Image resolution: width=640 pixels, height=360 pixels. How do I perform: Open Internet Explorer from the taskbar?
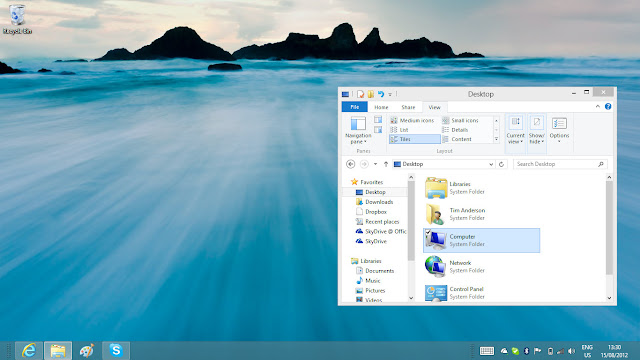coord(29,351)
